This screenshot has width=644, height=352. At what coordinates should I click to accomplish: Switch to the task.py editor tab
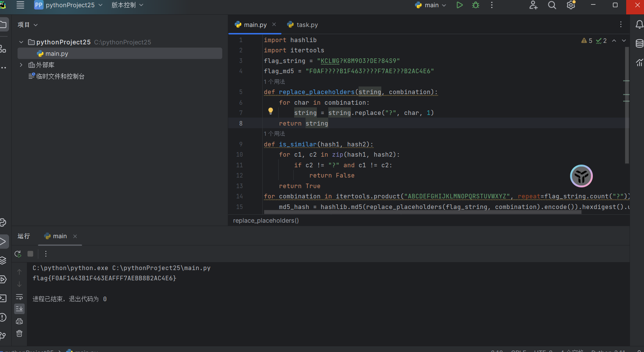point(302,25)
